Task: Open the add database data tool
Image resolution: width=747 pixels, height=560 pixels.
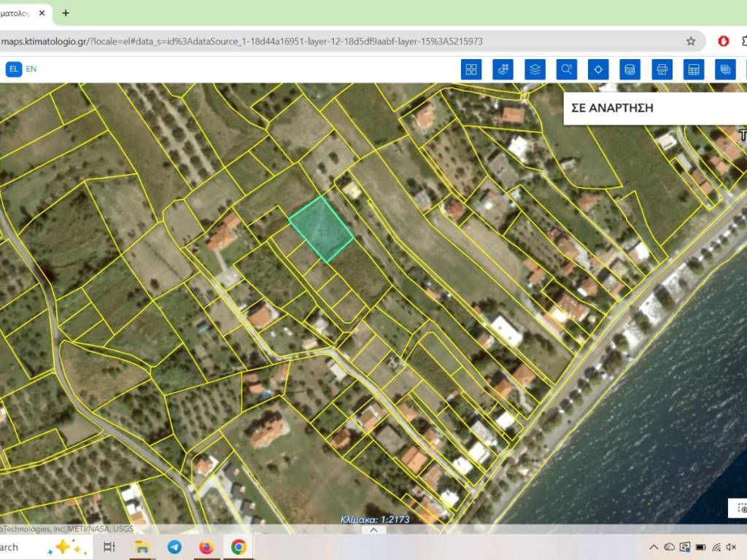Action: pyautogui.click(x=630, y=69)
